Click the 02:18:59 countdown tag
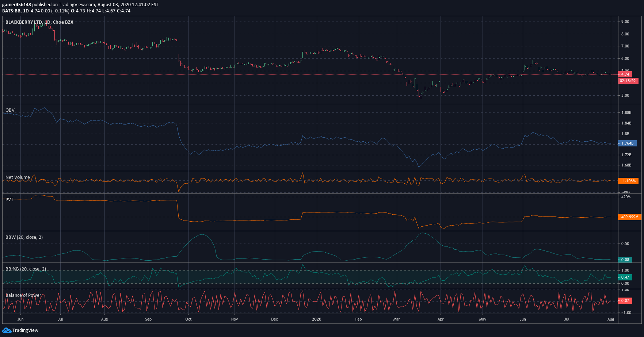This screenshot has height=337, width=644. click(628, 81)
